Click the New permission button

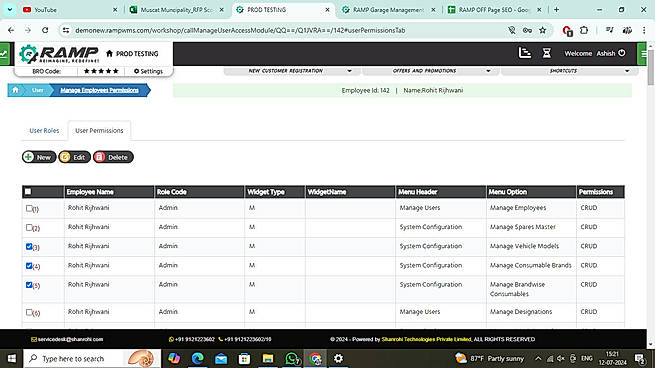39,157
